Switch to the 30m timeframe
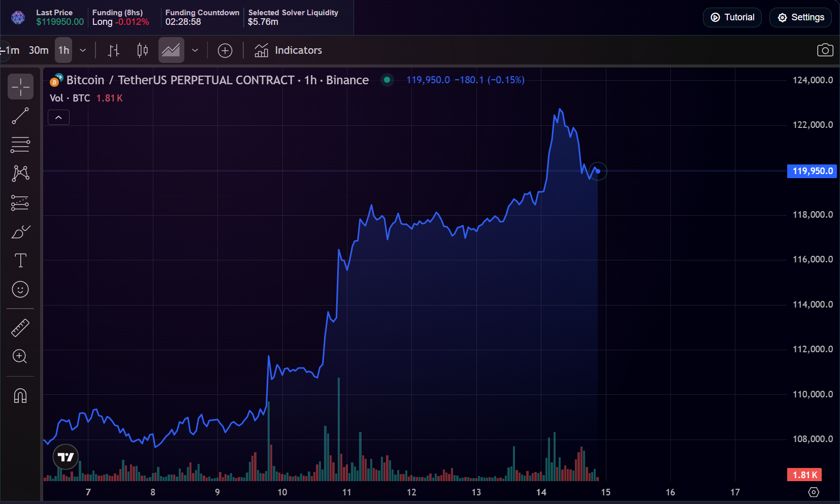The width and height of the screenshot is (840, 504). pyautogui.click(x=39, y=50)
